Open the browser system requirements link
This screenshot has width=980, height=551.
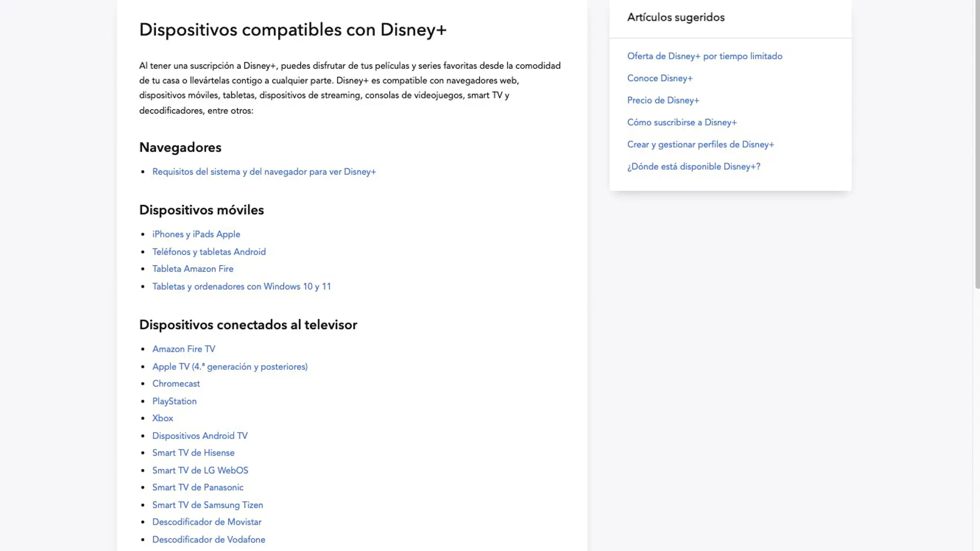pos(264,172)
